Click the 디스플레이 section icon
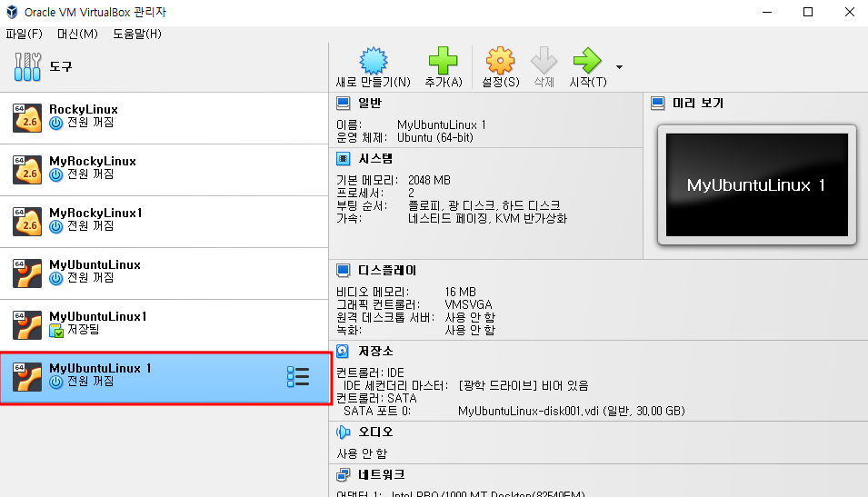The height and width of the screenshot is (497, 868). pos(344,270)
